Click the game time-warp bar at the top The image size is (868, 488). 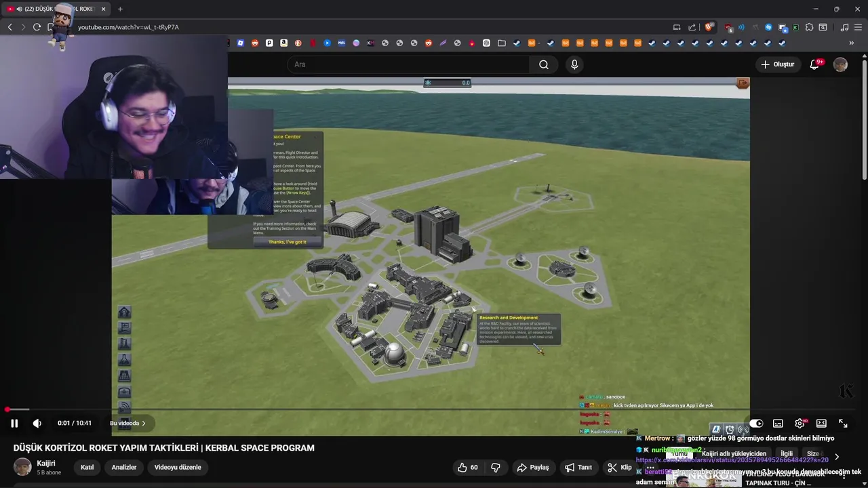[x=448, y=83]
